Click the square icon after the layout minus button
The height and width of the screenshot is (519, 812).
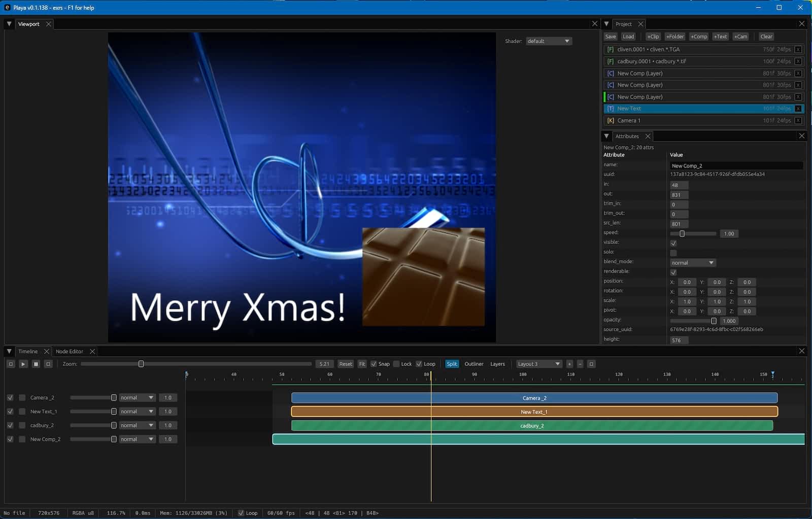[591, 364]
